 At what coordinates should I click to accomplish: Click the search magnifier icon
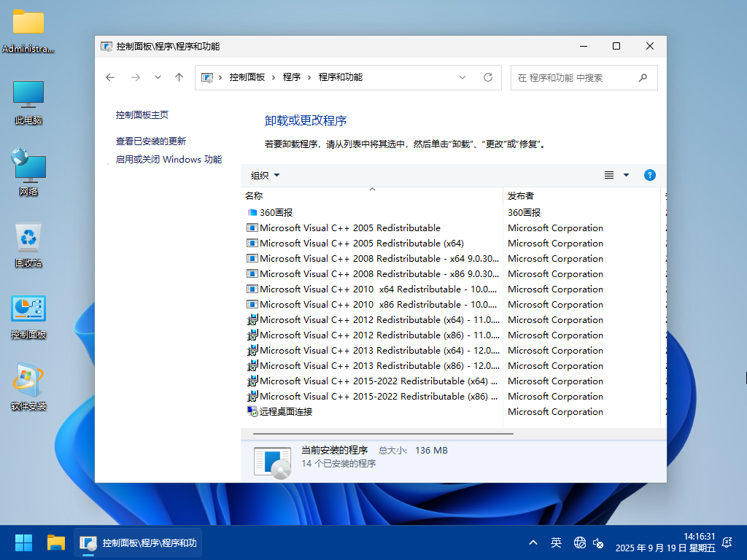643,77
